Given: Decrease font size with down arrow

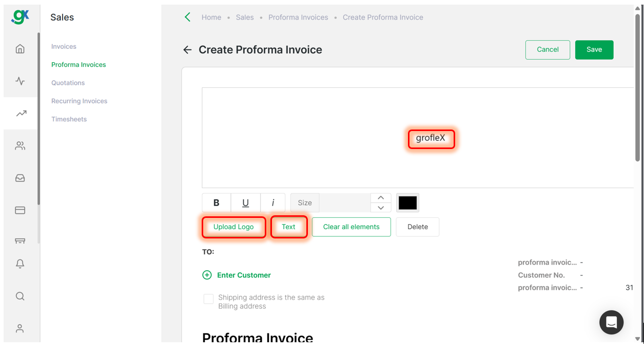Looking at the screenshot, I should (381, 208).
